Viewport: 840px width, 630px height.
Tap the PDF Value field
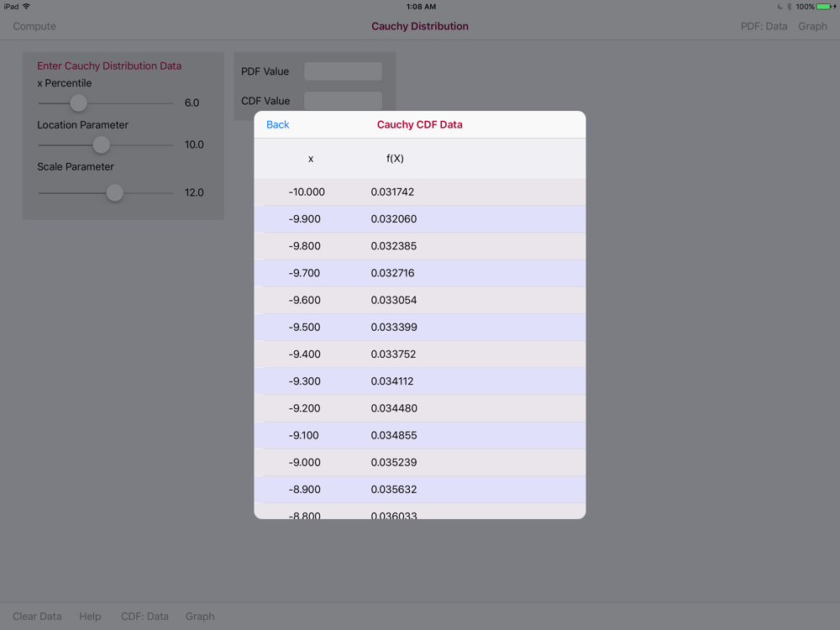coord(343,71)
